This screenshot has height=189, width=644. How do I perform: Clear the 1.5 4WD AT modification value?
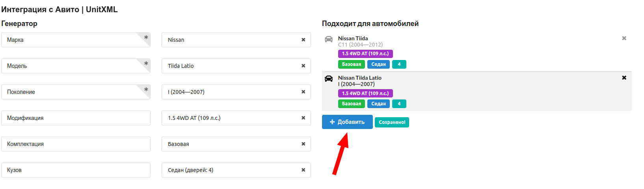click(x=303, y=118)
